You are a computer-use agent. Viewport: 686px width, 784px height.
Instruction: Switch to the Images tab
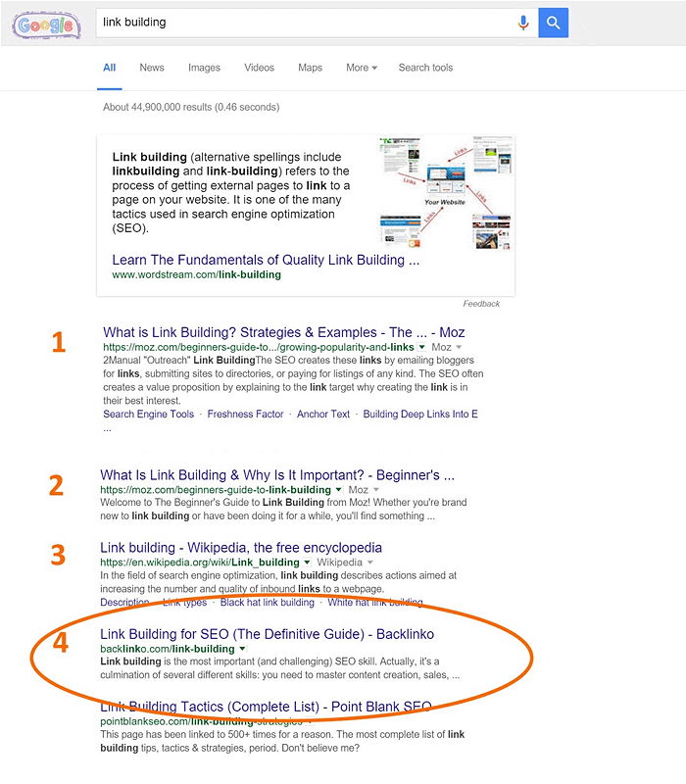pos(204,68)
